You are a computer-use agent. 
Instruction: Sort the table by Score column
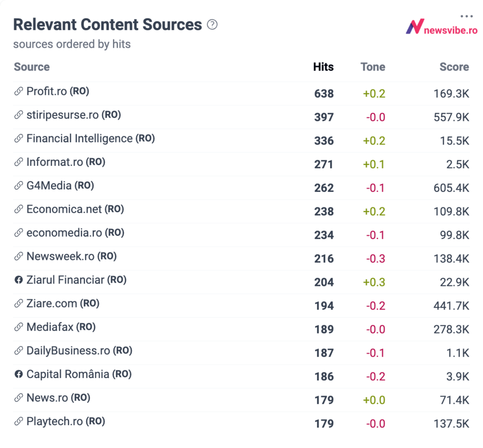tap(454, 67)
